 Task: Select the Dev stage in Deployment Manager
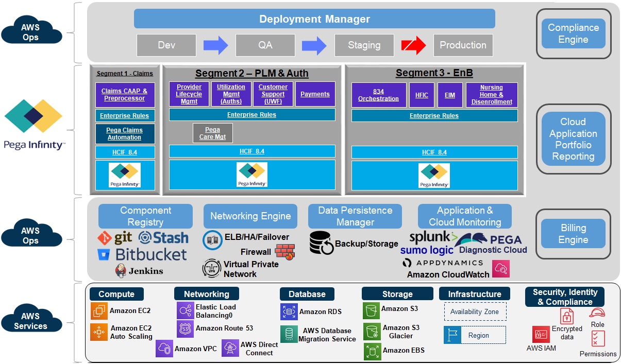(166, 45)
